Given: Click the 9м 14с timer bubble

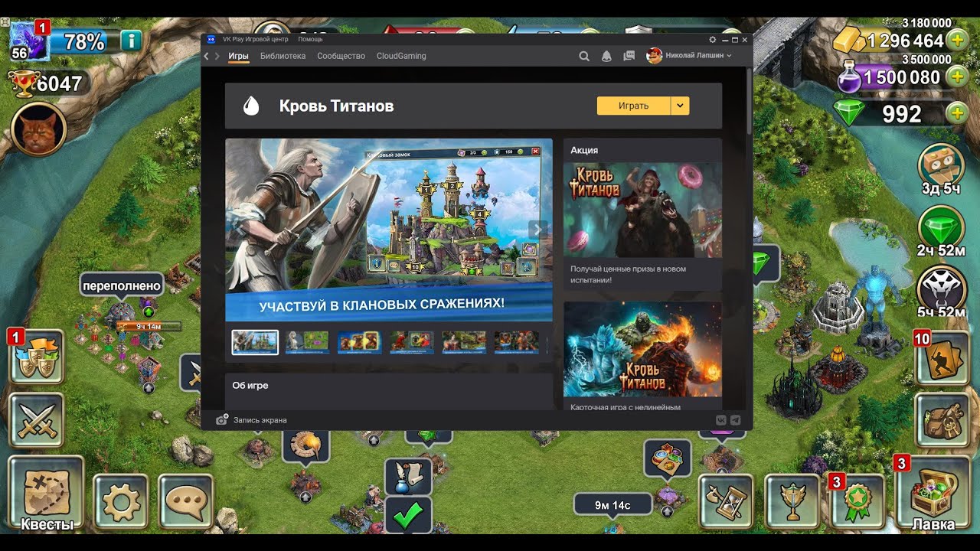Looking at the screenshot, I should pos(612,505).
